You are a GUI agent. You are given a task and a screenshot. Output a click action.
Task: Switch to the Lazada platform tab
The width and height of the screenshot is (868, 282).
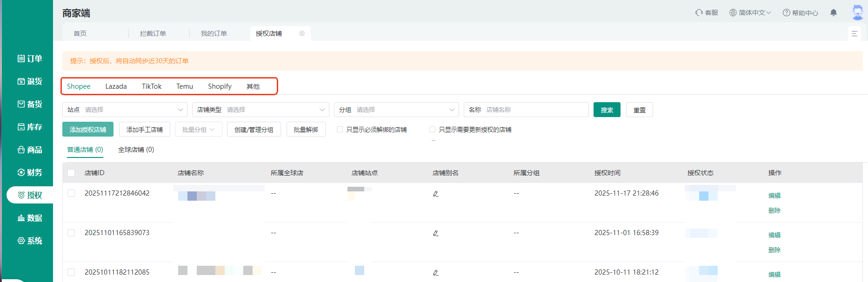pos(116,86)
